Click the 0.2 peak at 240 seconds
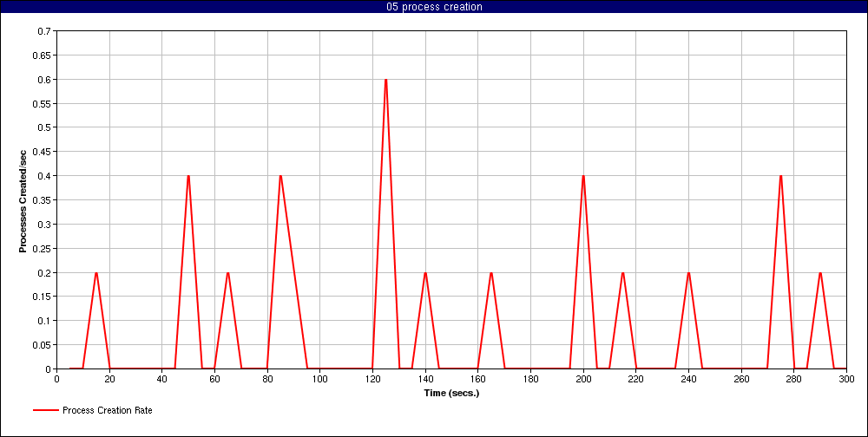Screen dimensions: 868x437 click(688, 274)
